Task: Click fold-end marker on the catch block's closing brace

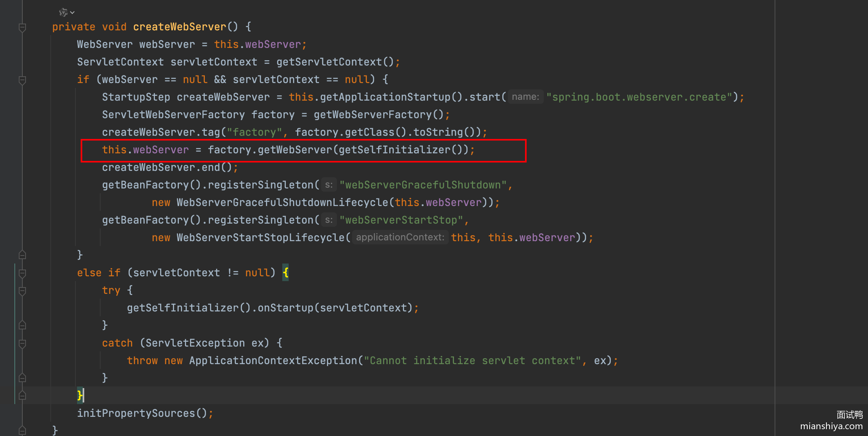Action: click(22, 378)
